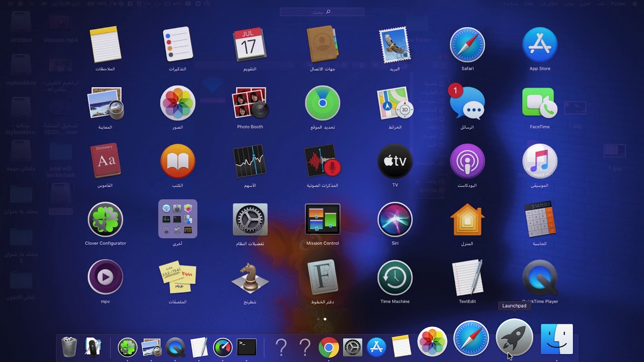
Task: Open the Other (أخرى) apps folder
Action: (178, 219)
